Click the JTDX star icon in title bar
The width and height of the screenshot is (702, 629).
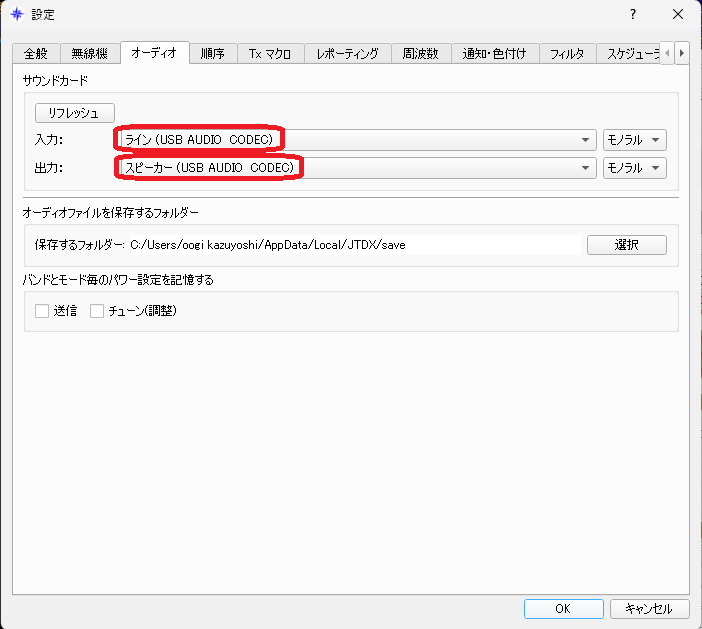17,14
